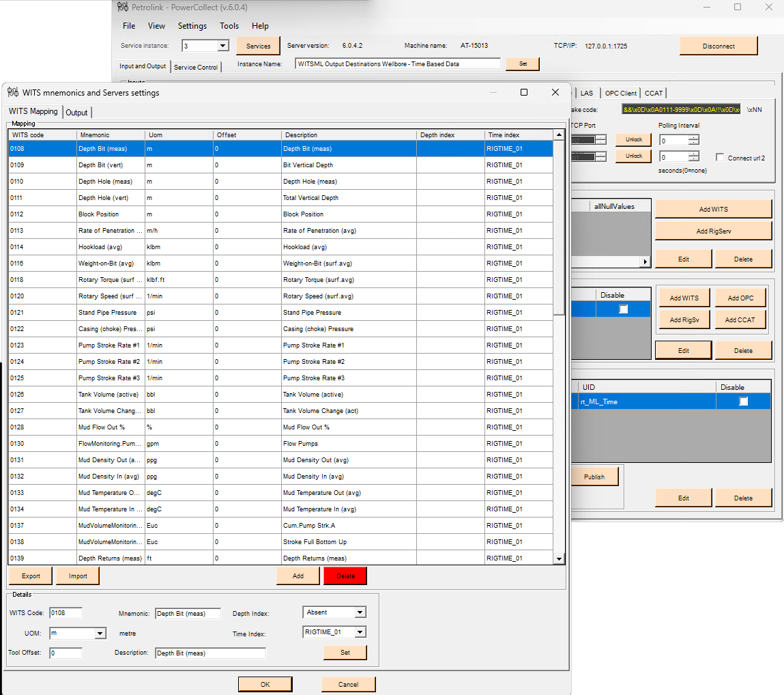Switch to the Output tab
784x695 pixels.
coord(77,112)
